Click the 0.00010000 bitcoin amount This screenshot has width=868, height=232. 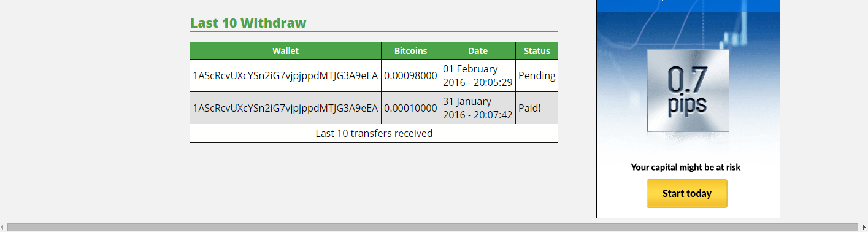point(410,108)
